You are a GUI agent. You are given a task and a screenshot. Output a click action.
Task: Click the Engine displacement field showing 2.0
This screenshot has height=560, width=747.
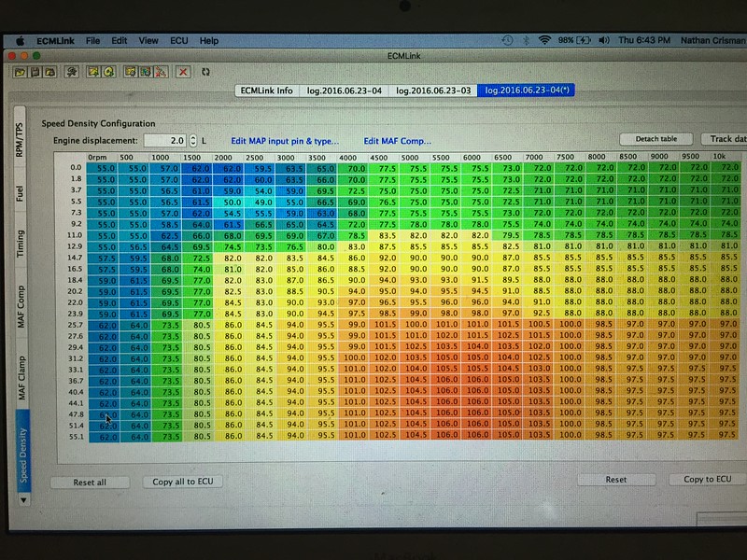tap(165, 141)
